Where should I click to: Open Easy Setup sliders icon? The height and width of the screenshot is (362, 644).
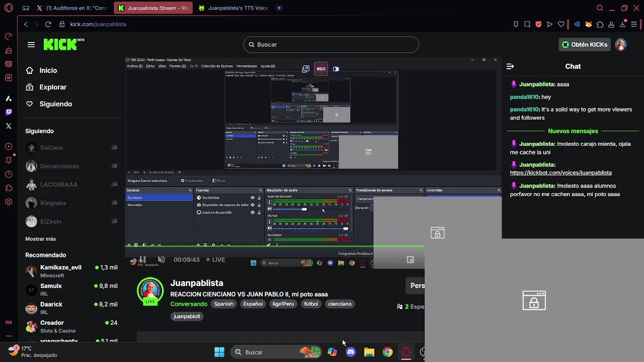coord(634,24)
